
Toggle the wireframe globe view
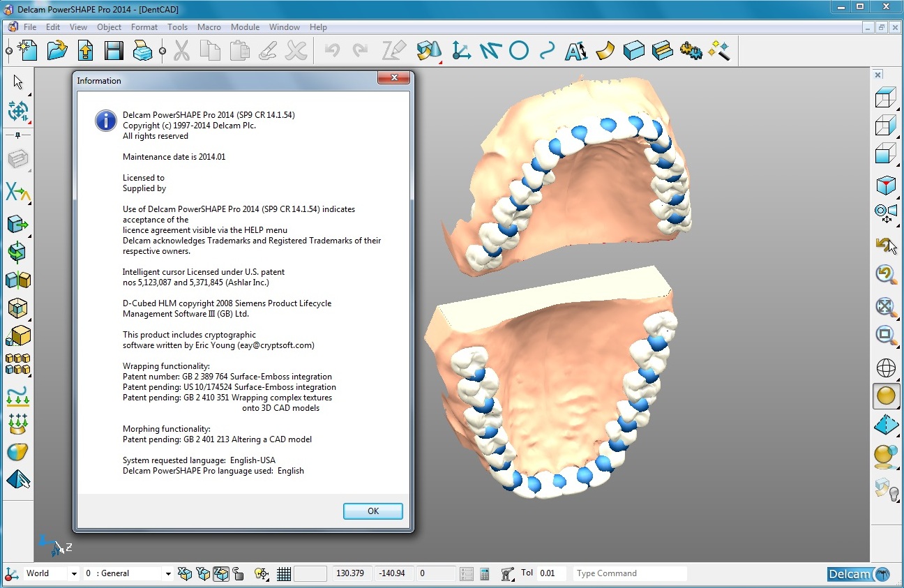(x=886, y=368)
